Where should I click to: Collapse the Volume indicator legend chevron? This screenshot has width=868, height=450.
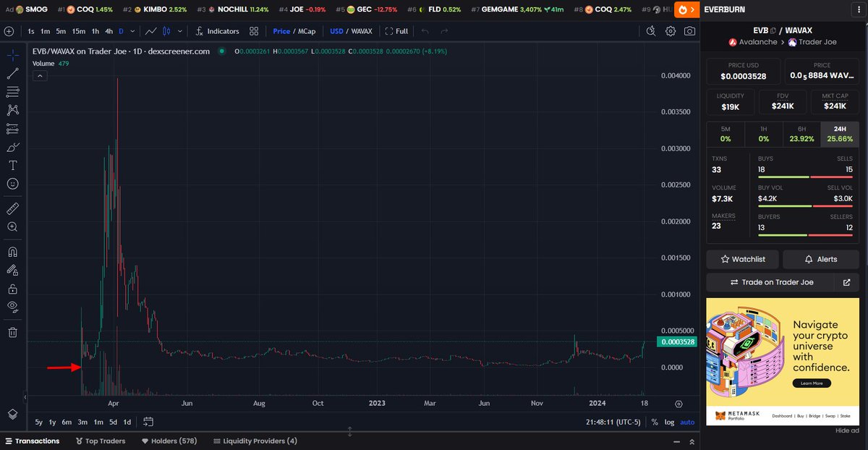[x=41, y=75]
